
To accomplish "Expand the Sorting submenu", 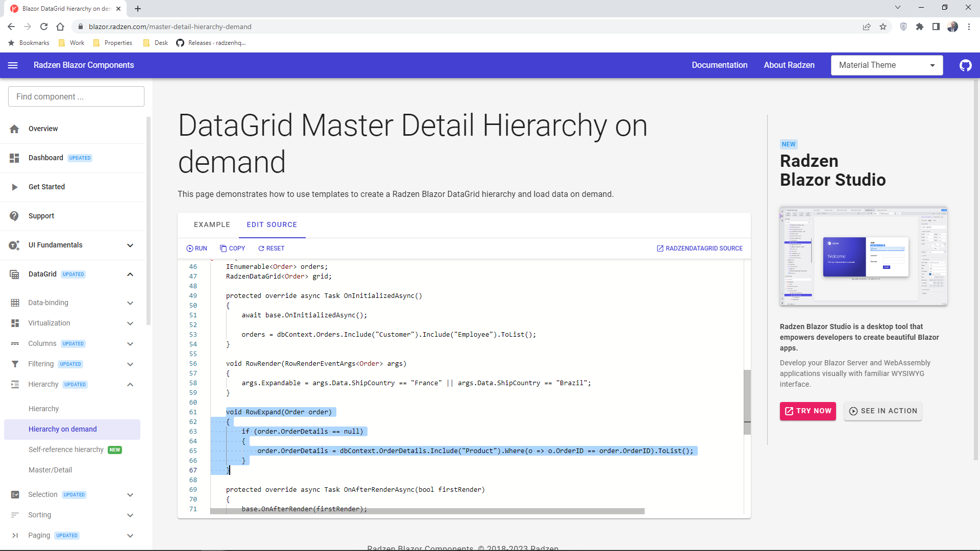I will (130, 515).
